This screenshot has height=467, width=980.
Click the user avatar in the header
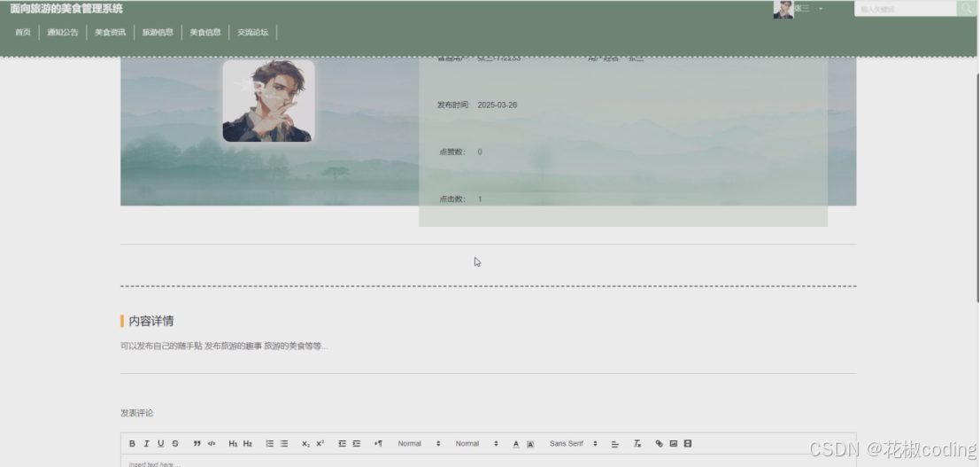coord(783,9)
